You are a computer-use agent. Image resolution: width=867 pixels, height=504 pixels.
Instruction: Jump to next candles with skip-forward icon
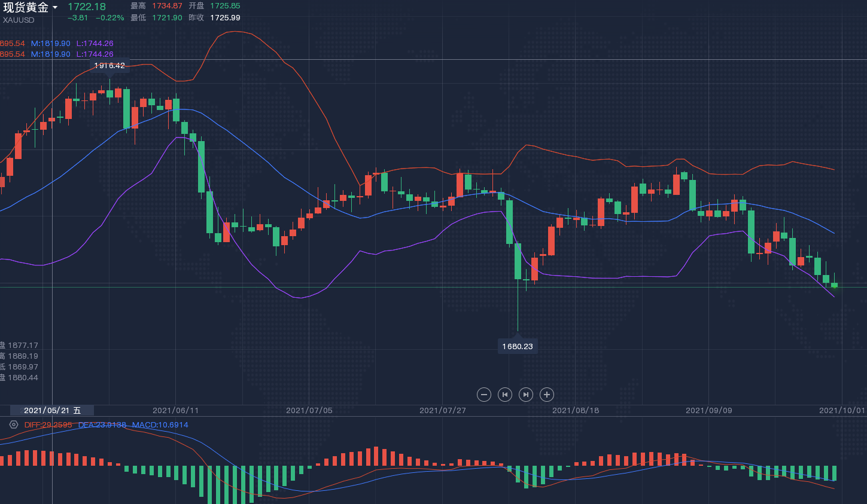(x=526, y=395)
